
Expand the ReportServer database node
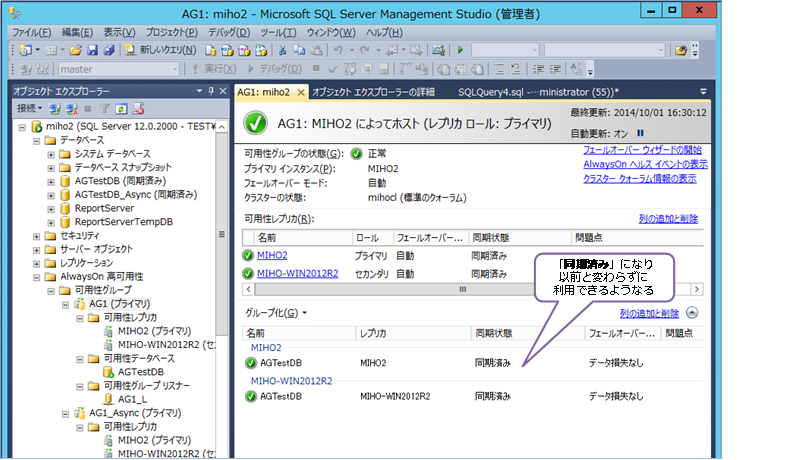[51, 209]
